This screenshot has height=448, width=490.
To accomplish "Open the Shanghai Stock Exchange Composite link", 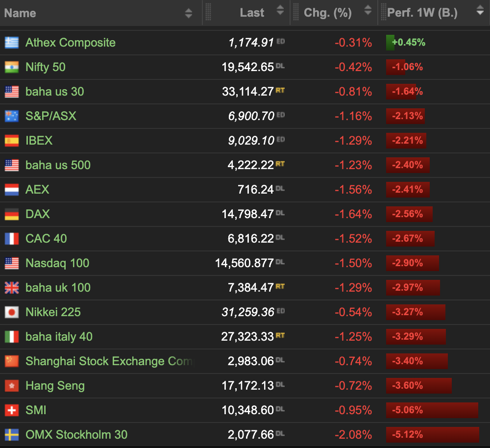I will pos(109,361).
